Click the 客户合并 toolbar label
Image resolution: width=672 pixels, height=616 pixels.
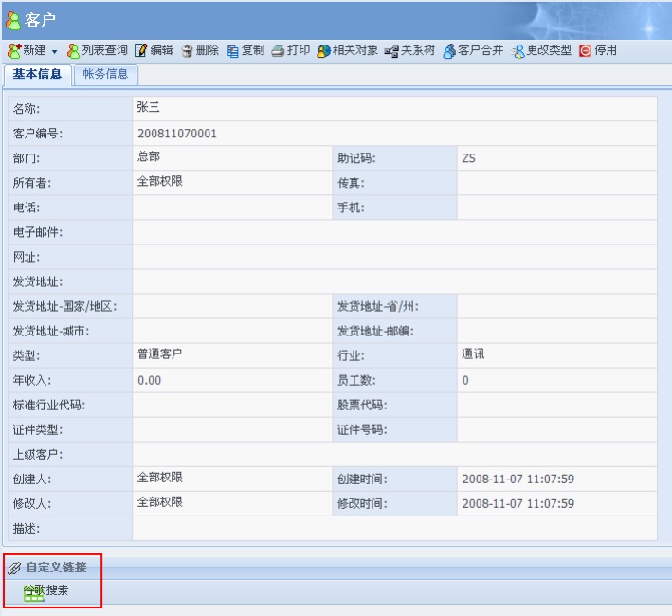tap(481, 50)
